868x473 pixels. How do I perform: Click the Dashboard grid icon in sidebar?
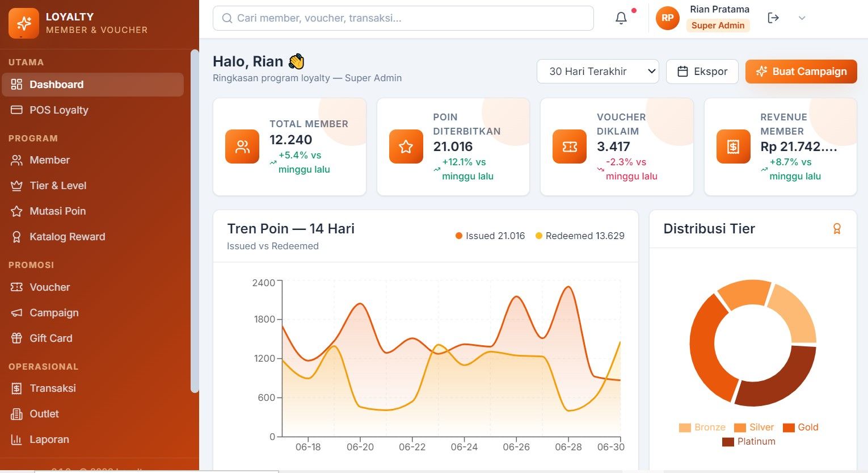point(16,85)
